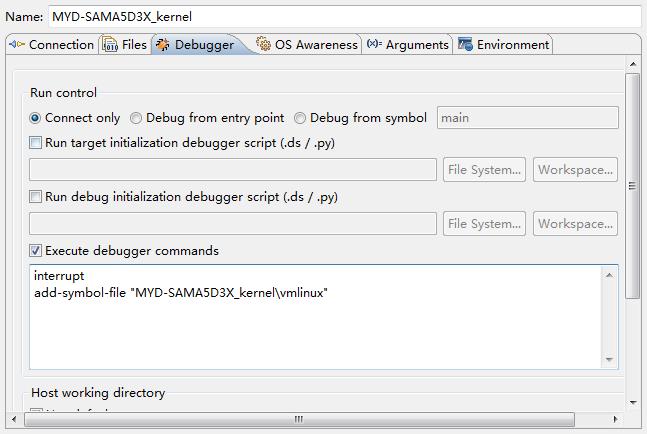The height and width of the screenshot is (434, 647).
Task: Enable Run debug initialization debugger script
Action: pos(35,197)
